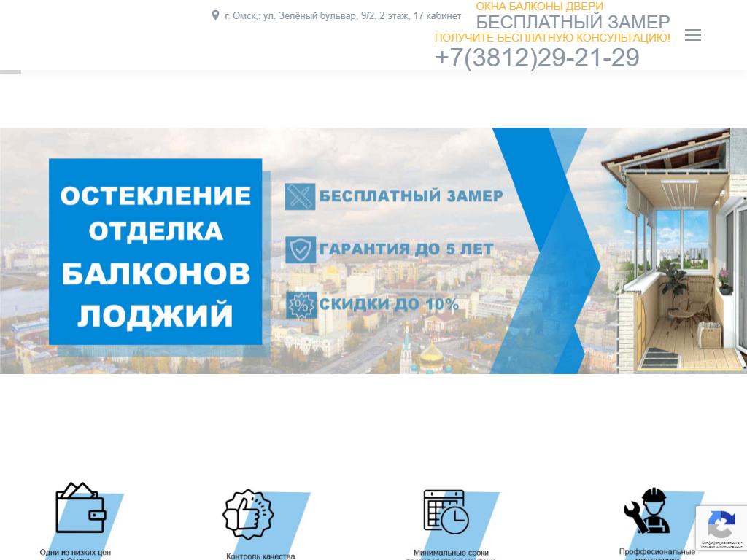The width and height of the screenshot is (747, 560).
Task: Click the location pin icon
Action: click(215, 15)
